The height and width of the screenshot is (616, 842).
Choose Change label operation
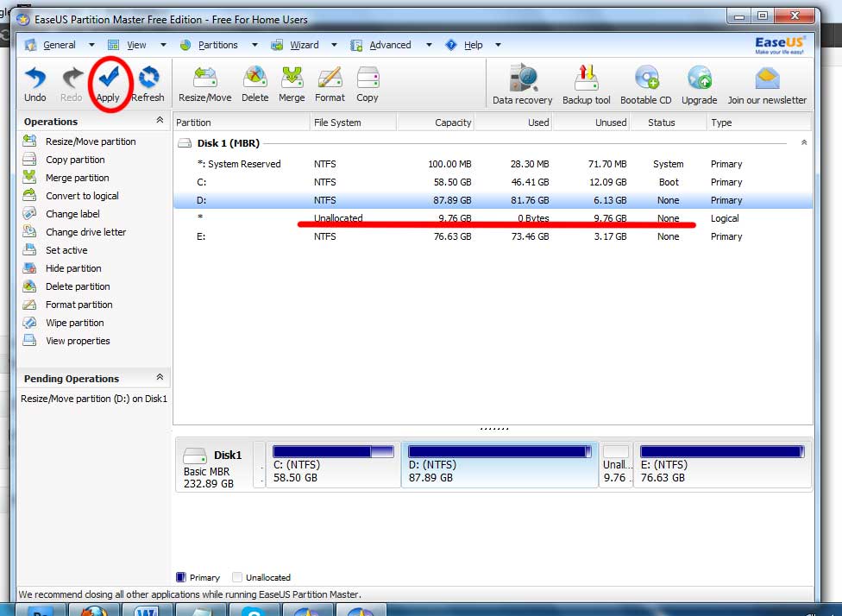coord(61,214)
